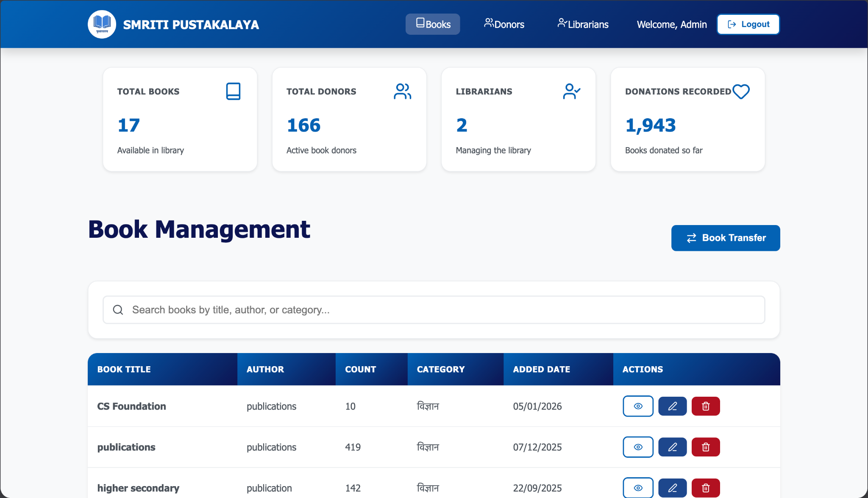View details of publications book row
The width and height of the screenshot is (868, 498).
click(x=638, y=447)
